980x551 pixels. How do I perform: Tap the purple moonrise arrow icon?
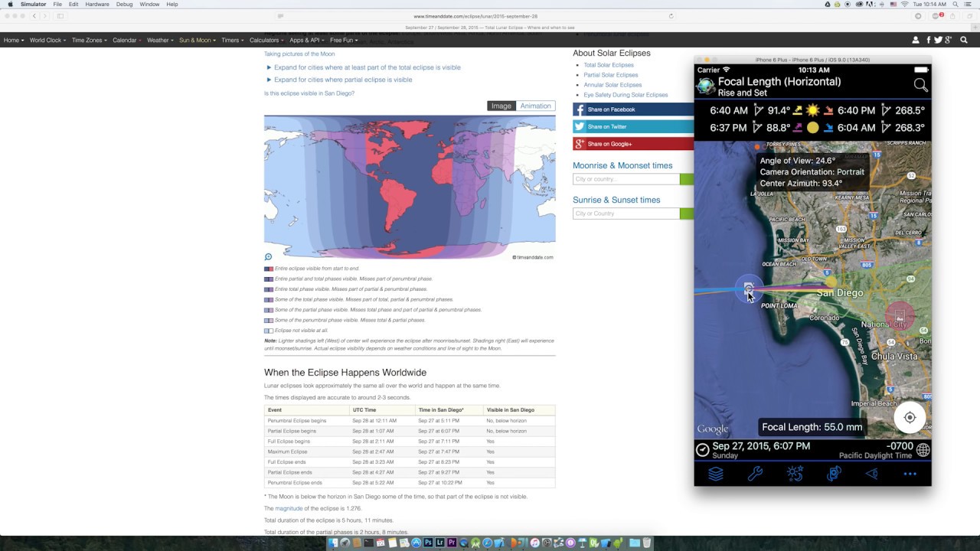point(798,128)
